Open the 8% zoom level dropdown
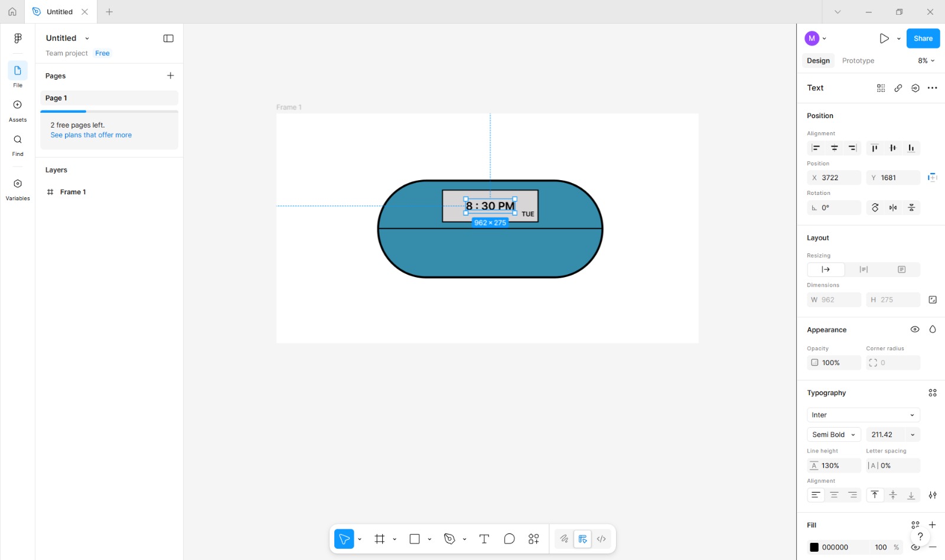 point(924,60)
